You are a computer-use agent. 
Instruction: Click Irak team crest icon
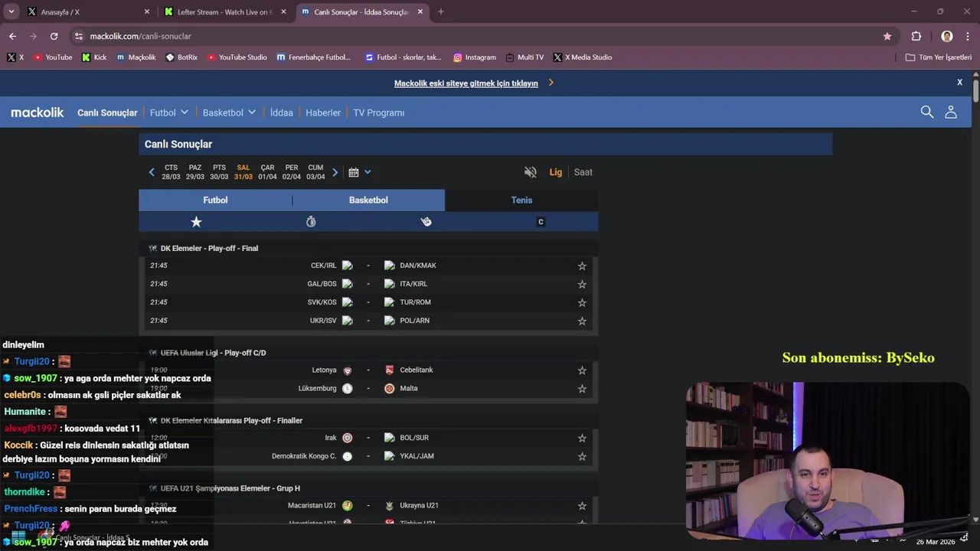point(347,438)
